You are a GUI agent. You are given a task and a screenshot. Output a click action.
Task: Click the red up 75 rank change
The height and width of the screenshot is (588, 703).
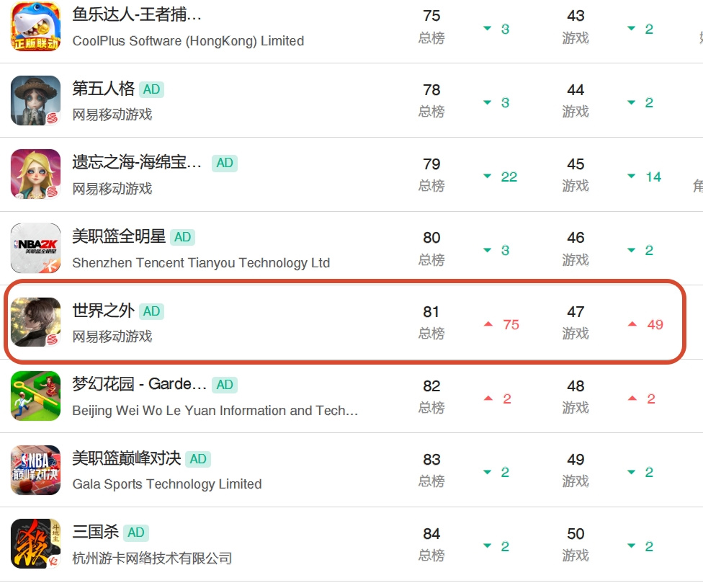click(502, 325)
